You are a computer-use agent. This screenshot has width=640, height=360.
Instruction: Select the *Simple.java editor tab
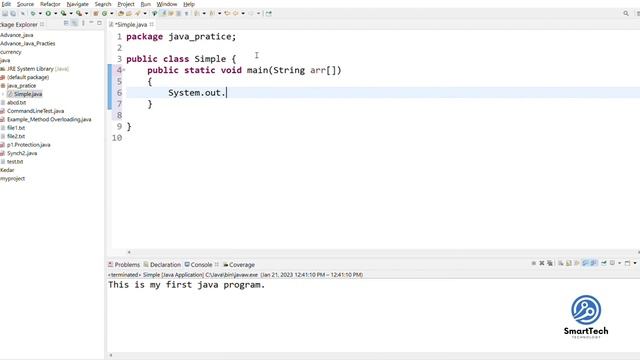click(131, 24)
